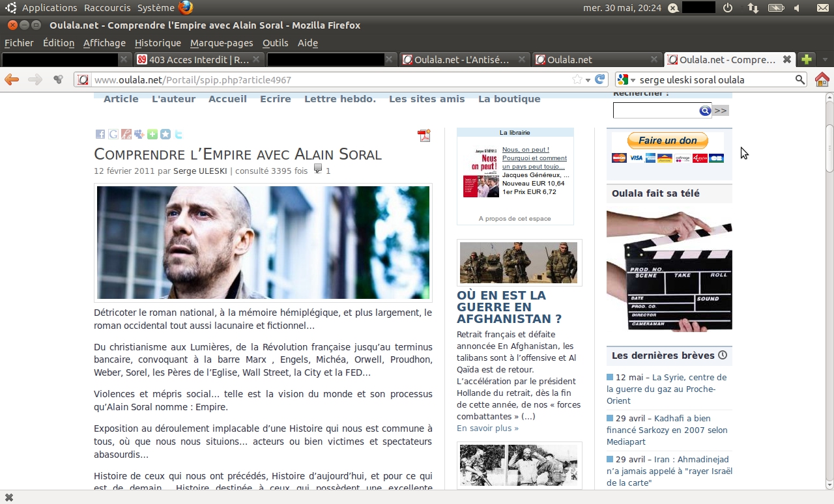Image resolution: width=834 pixels, height=504 pixels.
Task: Open the Lettre hebdo. navigation link
Action: point(339,99)
